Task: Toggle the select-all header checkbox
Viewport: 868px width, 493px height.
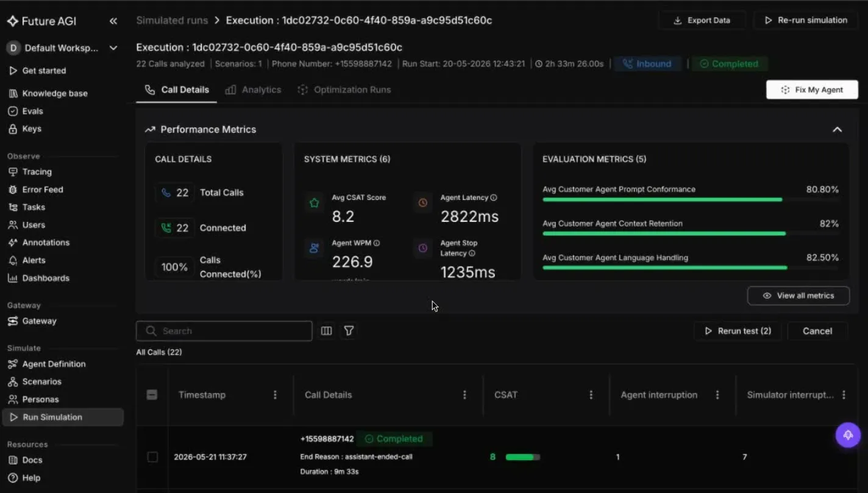Action: point(152,395)
